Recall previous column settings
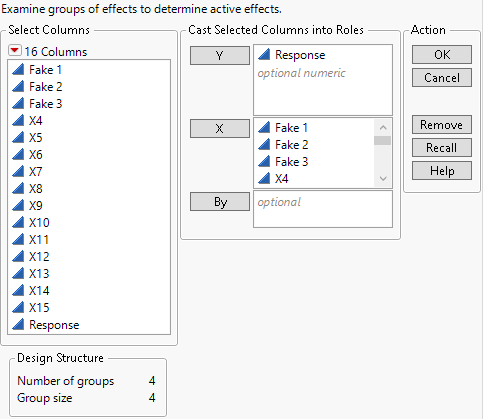483x419 pixels. click(x=442, y=148)
